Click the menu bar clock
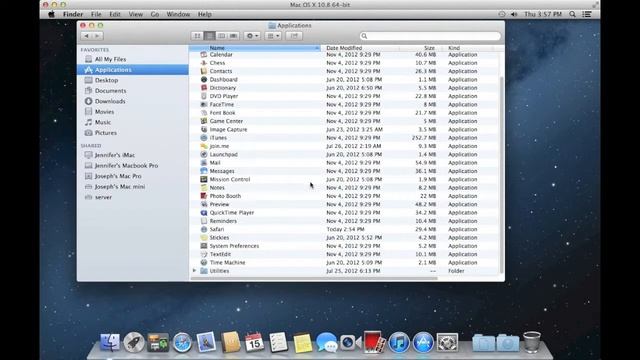Screen dimensions: 640x360 point(543,14)
